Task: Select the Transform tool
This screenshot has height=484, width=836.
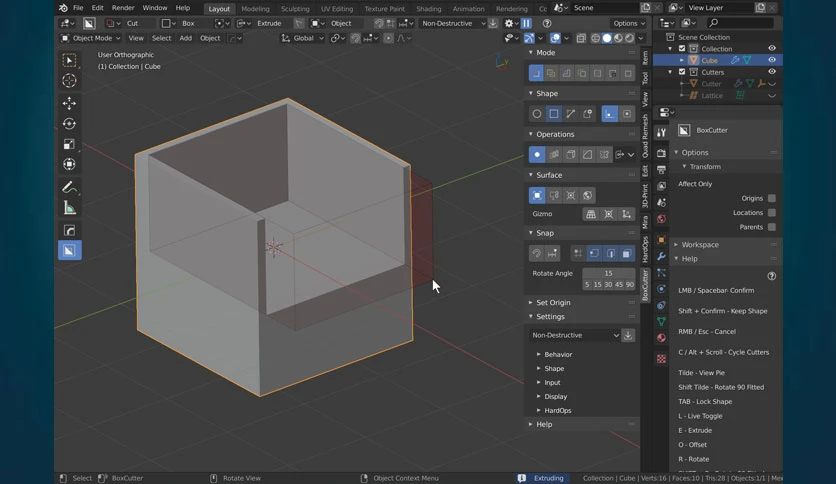Action: point(69,164)
